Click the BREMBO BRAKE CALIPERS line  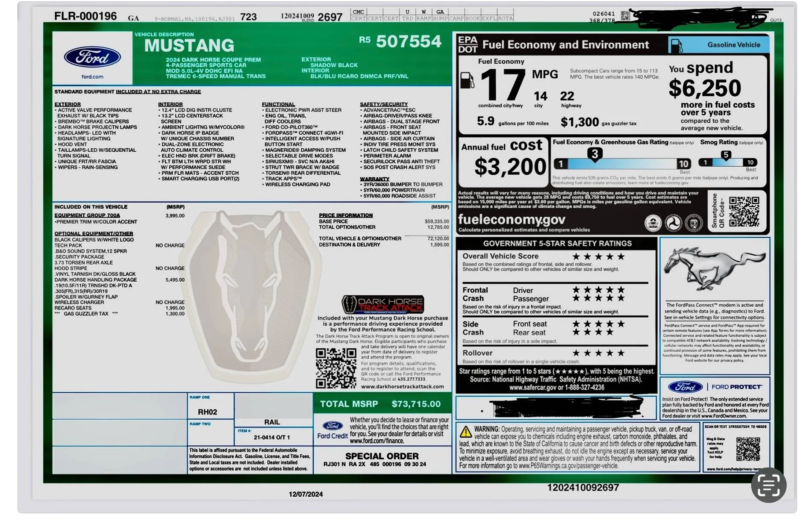(93, 122)
